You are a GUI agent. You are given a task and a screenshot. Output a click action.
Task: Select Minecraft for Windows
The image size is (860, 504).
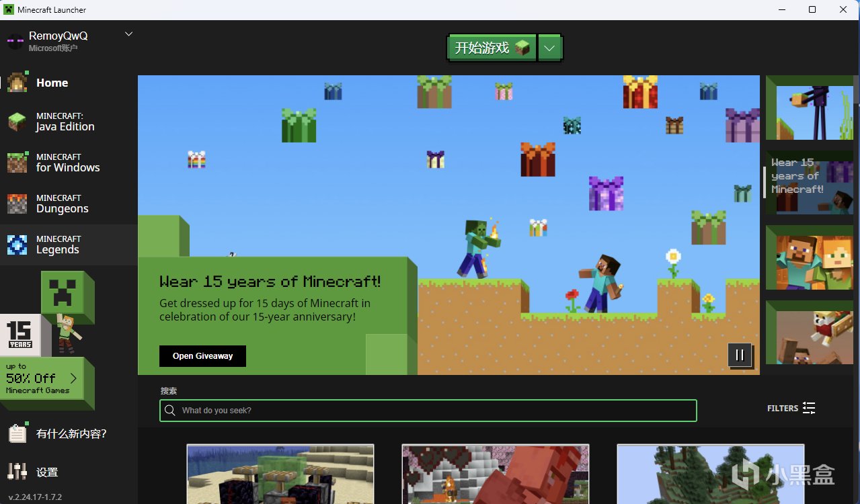click(x=69, y=163)
